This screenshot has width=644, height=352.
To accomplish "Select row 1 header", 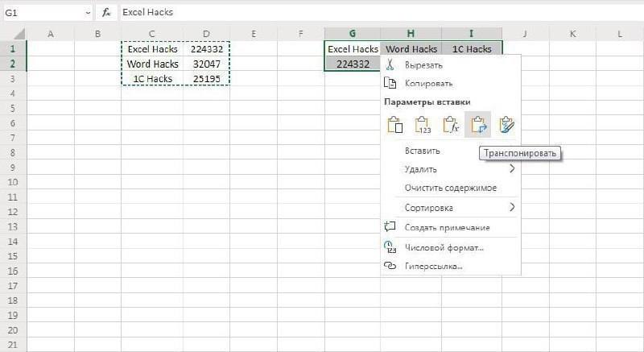I will (x=13, y=48).
